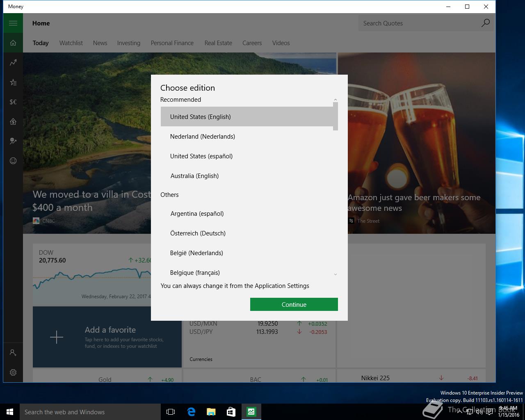Select Nederland (Nederlands) edition
Viewport: 525px width, 420px height.
click(247, 136)
